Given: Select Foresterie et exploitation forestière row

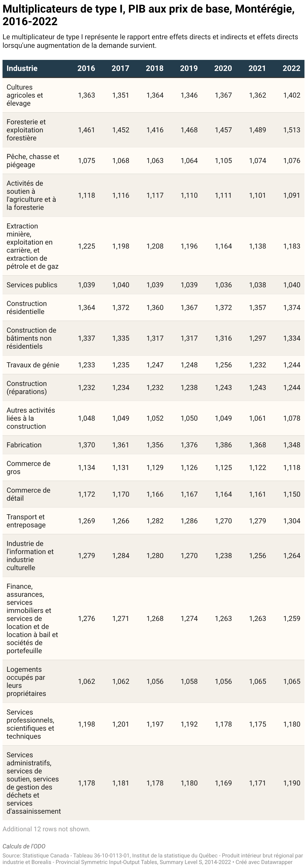Looking at the screenshot, I should point(153,130).
